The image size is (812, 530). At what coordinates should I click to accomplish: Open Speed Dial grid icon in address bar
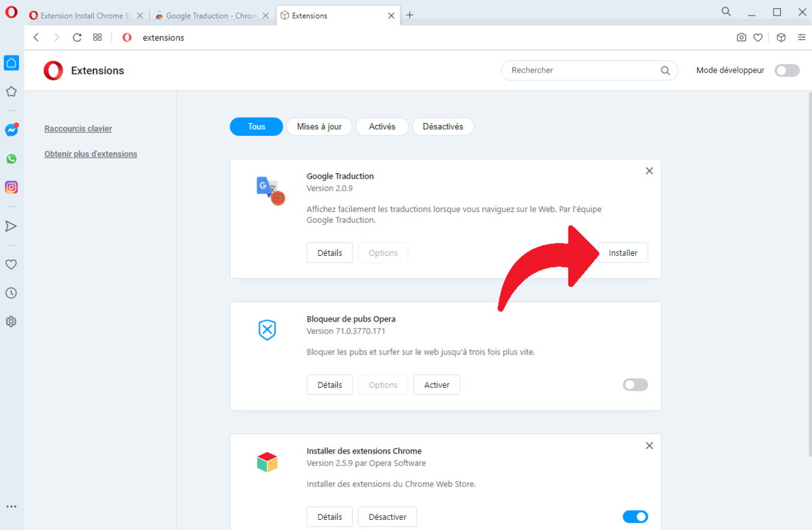(x=97, y=38)
